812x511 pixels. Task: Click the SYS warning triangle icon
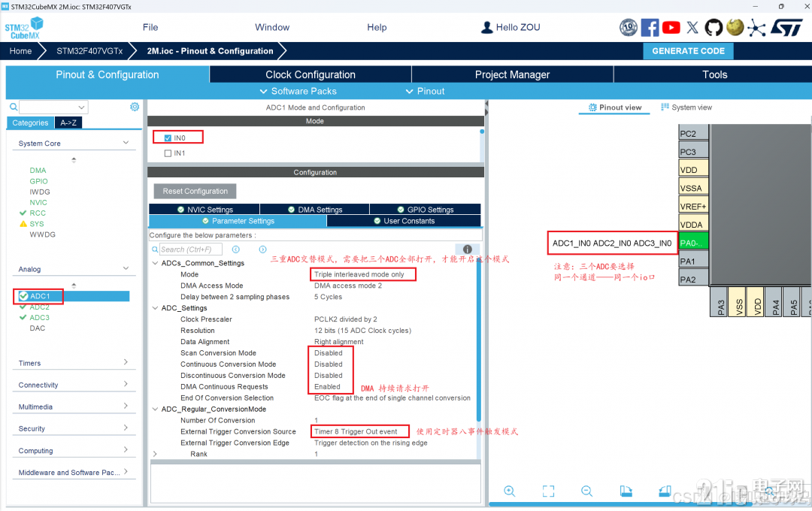coord(23,224)
